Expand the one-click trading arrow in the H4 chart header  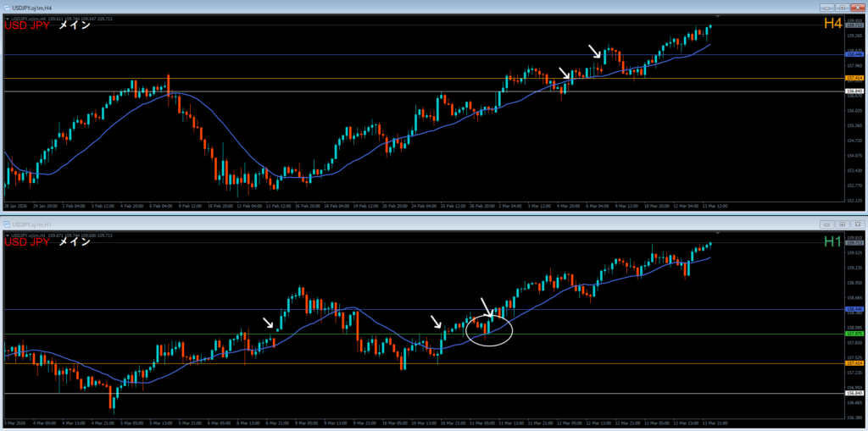(8, 18)
